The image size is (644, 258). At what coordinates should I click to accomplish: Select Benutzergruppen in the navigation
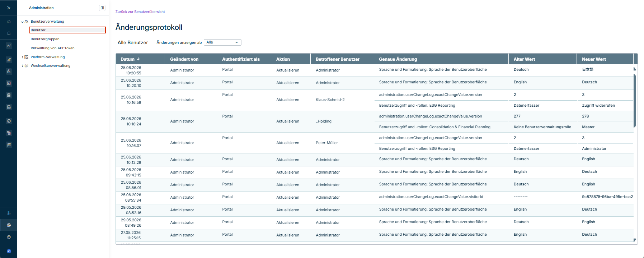(45, 39)
